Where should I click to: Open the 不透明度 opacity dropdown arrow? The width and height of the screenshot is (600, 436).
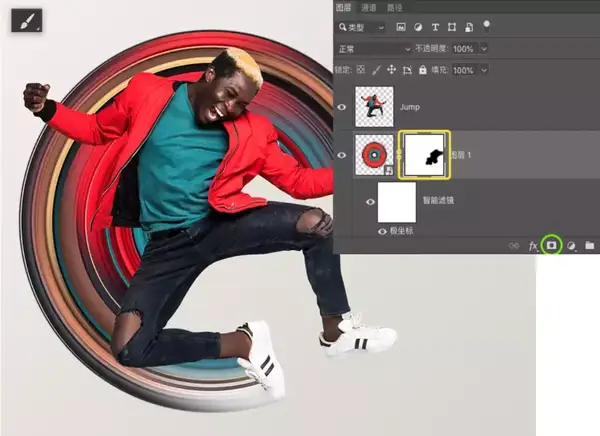[485, 48]
